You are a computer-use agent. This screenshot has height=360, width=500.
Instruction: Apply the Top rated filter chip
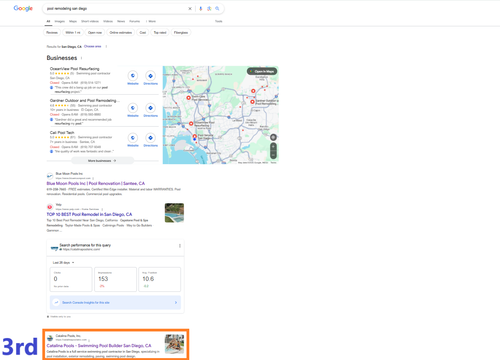click(160, 33)
